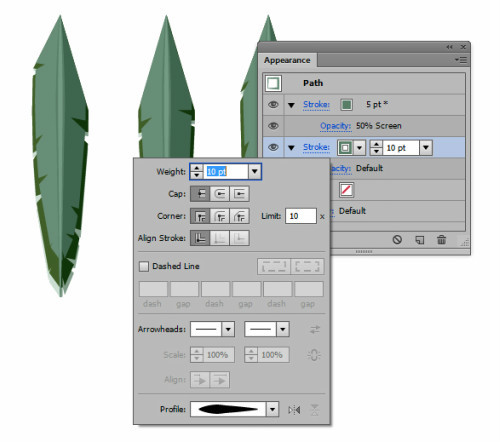Open the Weight dropdown arrow
Image resolution: width=500 pixels, height=442 pixels.
click(255, 171)
